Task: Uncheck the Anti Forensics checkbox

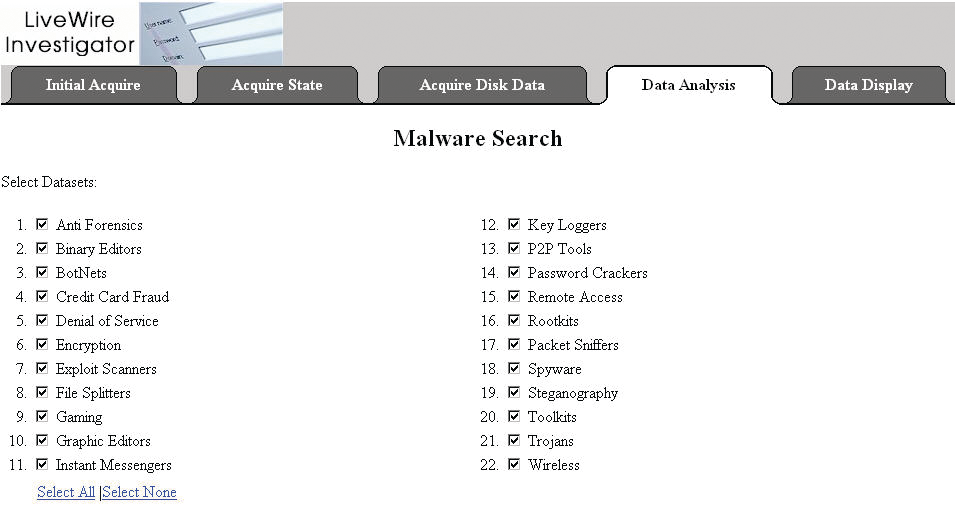Action: coord(42,224)
